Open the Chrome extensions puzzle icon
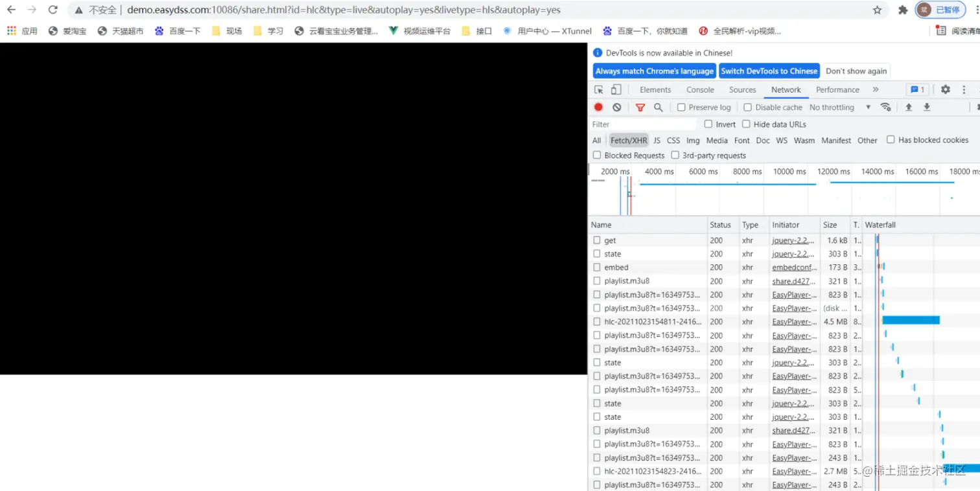The height and width of the screenshot is (491, 980). pyautogui.click(x=903, y=10)
